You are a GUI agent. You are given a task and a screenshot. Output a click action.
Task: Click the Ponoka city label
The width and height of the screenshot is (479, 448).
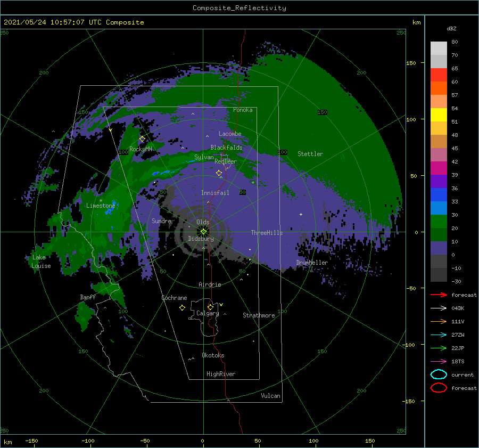[243, 110]
